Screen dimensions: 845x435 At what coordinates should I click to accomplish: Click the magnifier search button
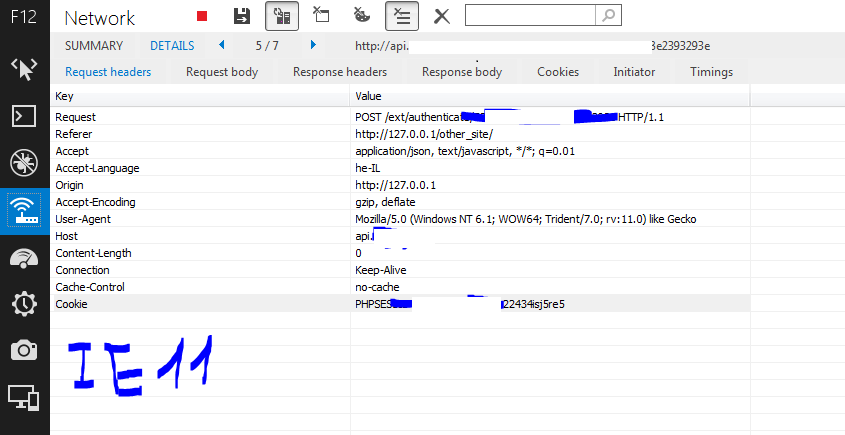(x=608, y=15)
